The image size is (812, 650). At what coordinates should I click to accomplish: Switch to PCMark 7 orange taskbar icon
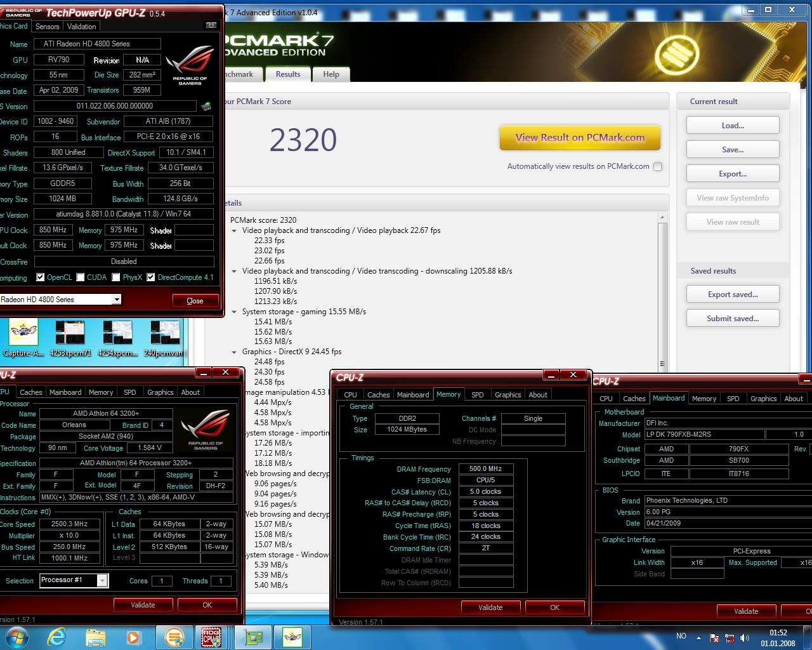point(174,637)
